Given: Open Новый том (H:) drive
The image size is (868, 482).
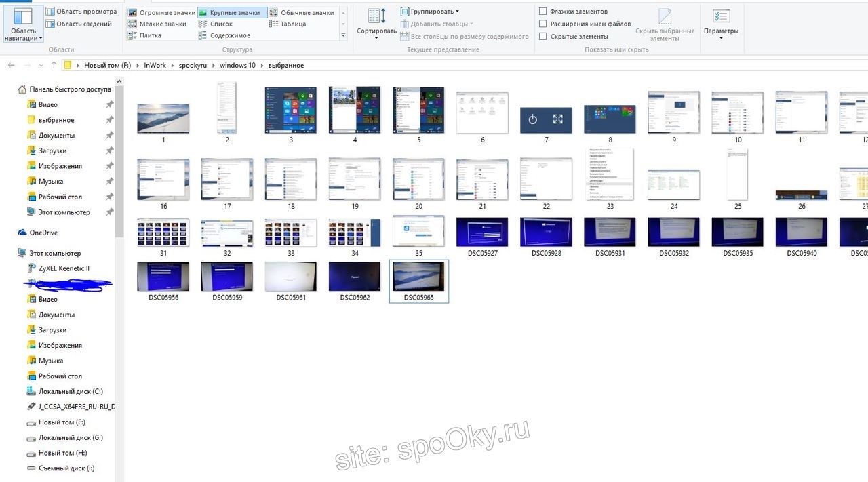Looking at the screenshot, I should 62,453.
